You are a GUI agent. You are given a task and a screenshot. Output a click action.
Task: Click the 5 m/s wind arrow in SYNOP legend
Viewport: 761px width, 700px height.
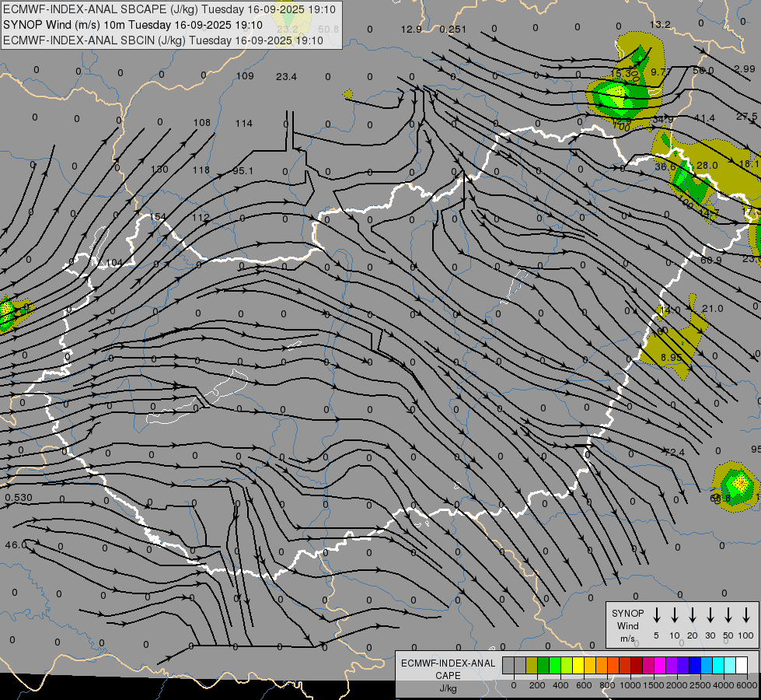tap(656, 615)
